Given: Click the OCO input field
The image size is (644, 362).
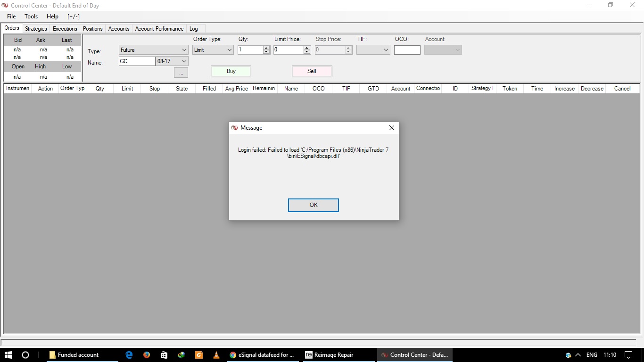Looking at the screenshot, I should [407, 49].
